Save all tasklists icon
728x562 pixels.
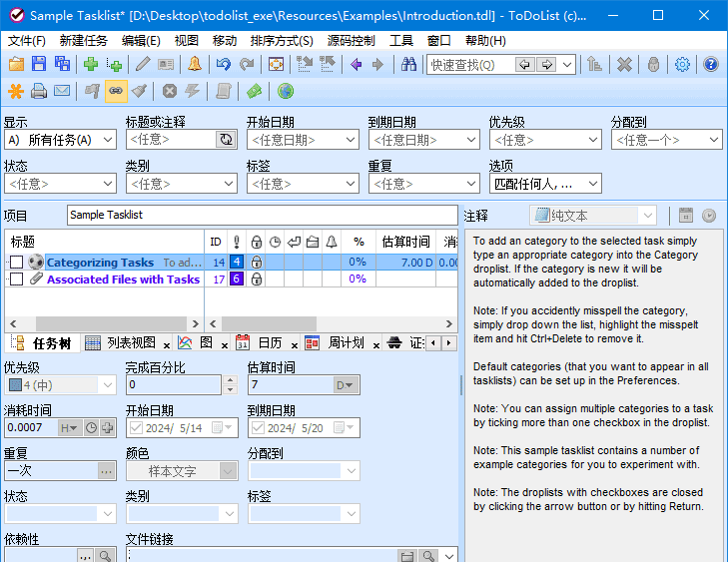[x=62, y=64]
